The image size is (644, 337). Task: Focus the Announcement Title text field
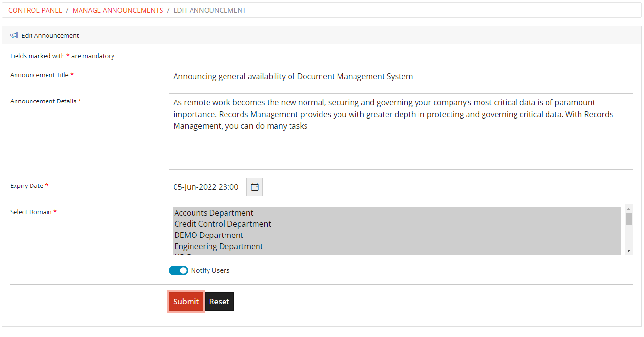(x=401, y=76)
